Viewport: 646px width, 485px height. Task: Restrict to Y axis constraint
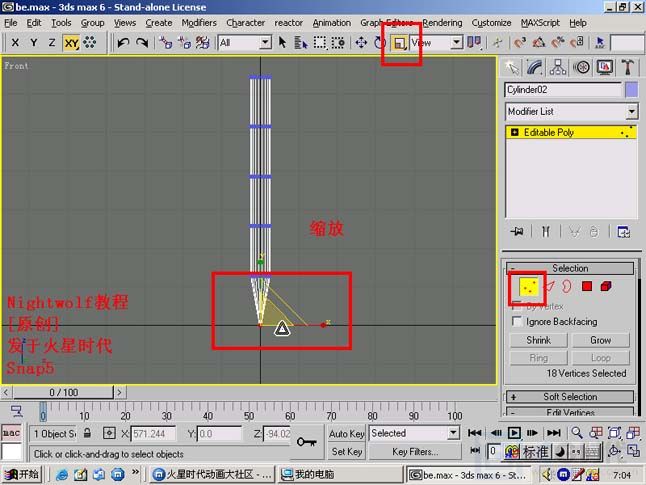point(33,42)
